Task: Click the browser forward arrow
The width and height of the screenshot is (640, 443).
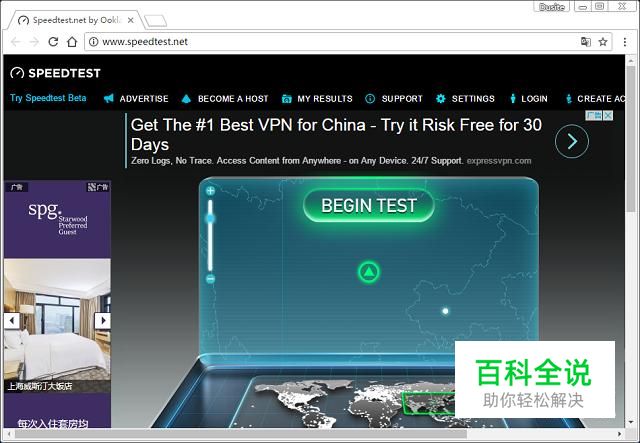Action: (34, 42)
